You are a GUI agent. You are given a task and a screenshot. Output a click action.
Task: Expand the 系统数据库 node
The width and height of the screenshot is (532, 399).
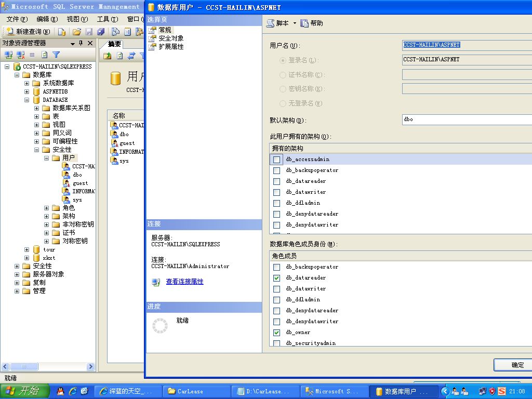[x=27, y=83]
